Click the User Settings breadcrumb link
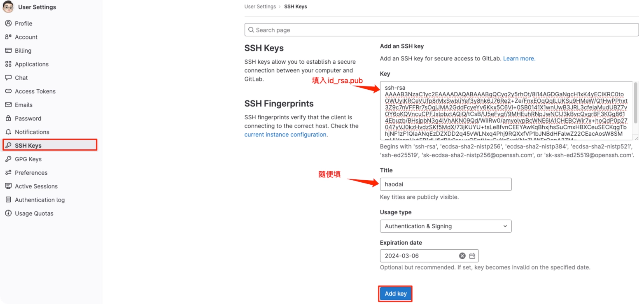The image size is (644, 304). coord(260,7)
